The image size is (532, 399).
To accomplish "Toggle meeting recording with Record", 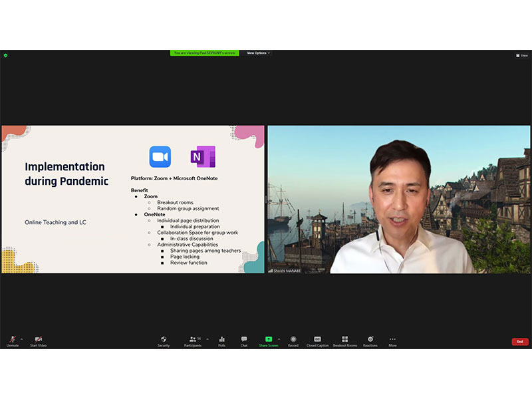I will tap(293, 340).
